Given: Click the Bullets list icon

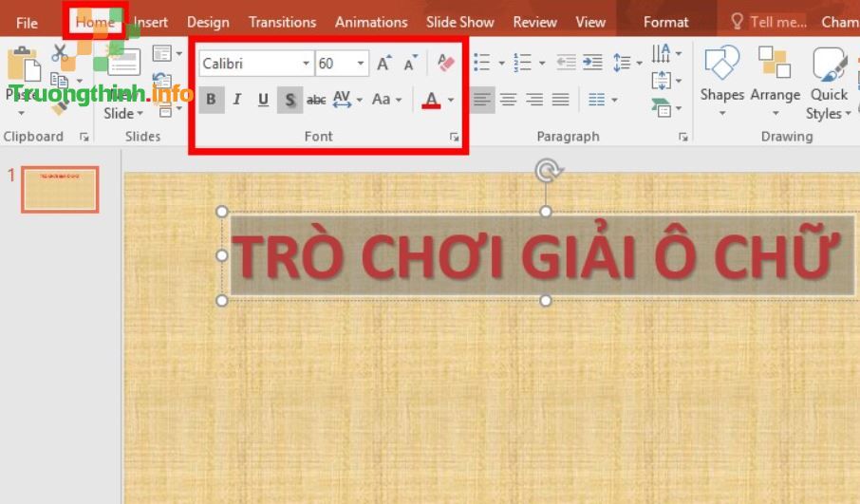Looking at the screenshot, I should point(481,63).
